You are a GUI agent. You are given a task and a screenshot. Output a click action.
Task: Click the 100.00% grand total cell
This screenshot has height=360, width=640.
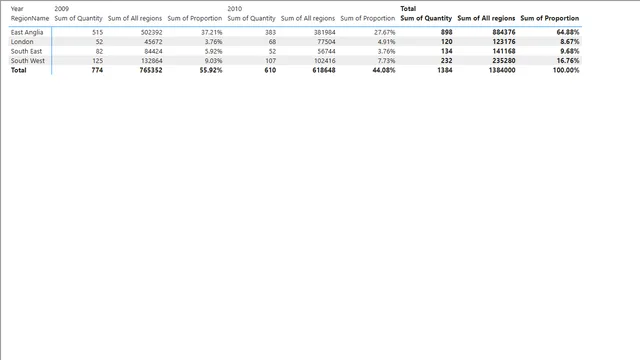566,70
